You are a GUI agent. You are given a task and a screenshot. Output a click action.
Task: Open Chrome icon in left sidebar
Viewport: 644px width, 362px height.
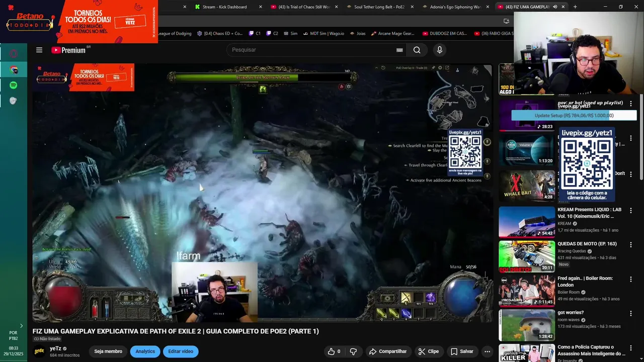pos(14,70)
